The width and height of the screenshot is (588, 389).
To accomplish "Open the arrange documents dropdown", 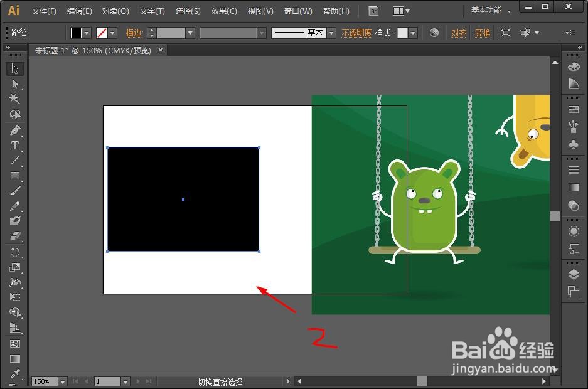I will (x=401, y=11).
